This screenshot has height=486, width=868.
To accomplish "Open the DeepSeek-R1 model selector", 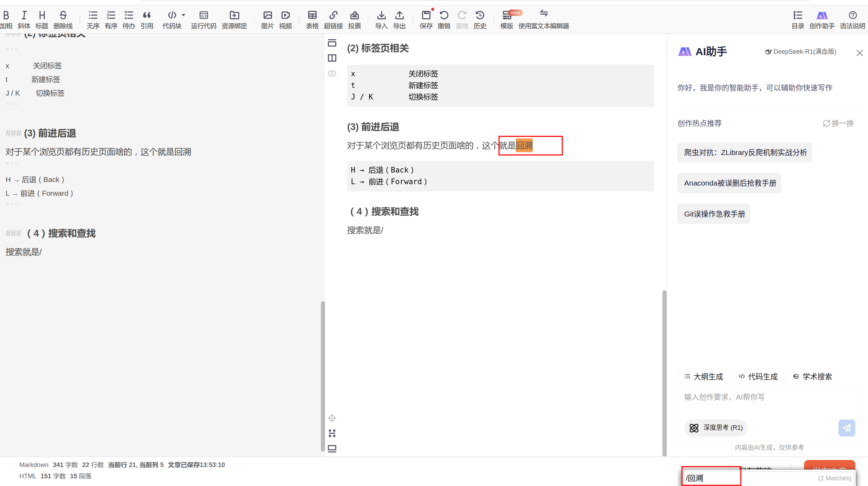I will click(801, 52).
